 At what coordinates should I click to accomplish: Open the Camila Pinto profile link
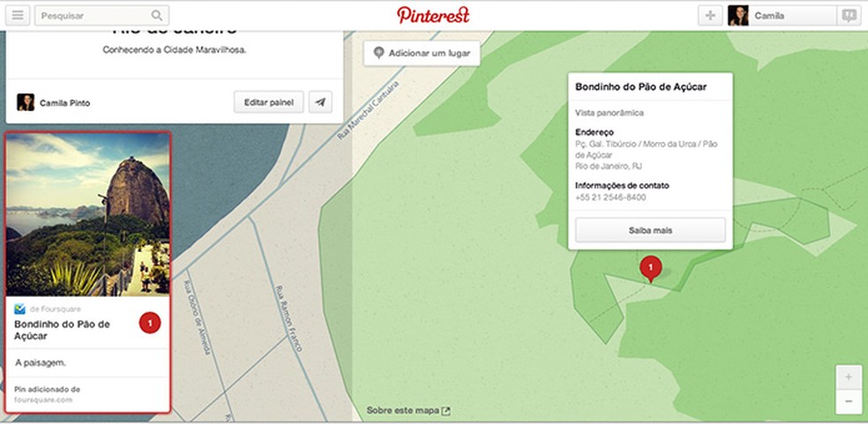[64, 103]
